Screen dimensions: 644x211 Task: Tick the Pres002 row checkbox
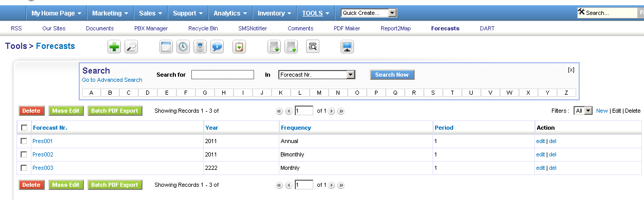click(24, 154)
